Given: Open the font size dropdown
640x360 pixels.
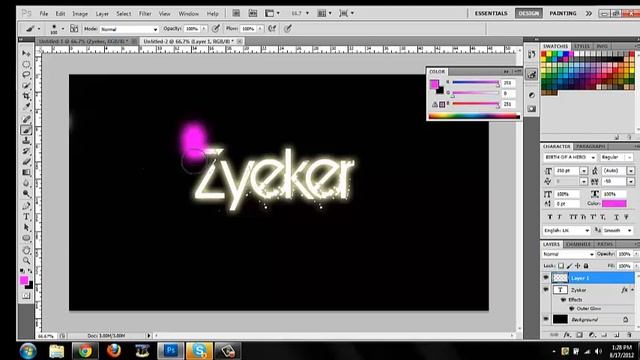Looking at the screenshot, I should 584,171.
